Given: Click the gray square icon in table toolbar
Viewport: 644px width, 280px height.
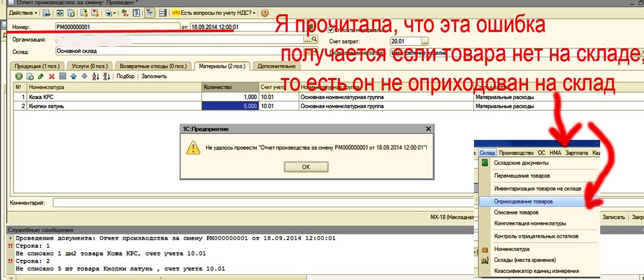Looking at the screenshot, I should [x=62, y=77].
